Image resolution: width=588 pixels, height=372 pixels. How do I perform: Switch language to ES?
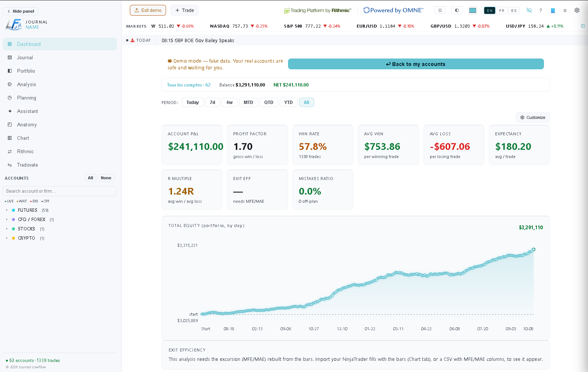(514, 10)
